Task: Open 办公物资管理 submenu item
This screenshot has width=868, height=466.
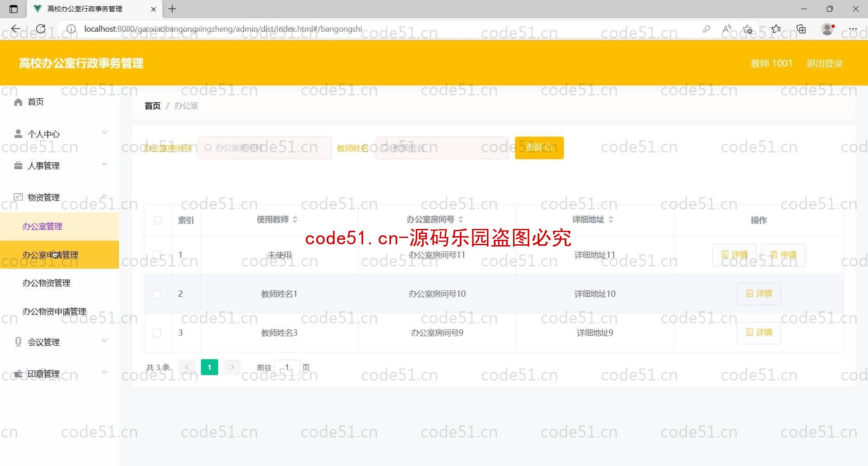Action: [x=59, y=283]
